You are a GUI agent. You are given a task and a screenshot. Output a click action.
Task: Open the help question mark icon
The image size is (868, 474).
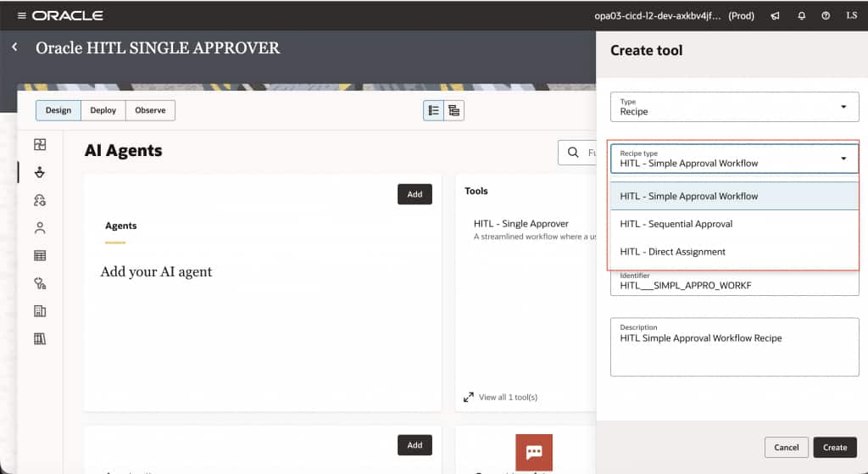point(826,15)
